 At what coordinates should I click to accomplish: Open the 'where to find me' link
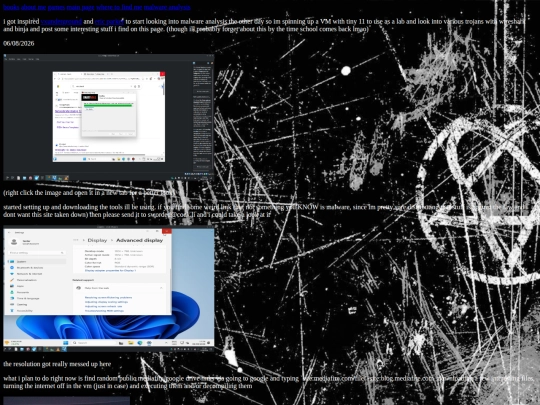point(119,7)
